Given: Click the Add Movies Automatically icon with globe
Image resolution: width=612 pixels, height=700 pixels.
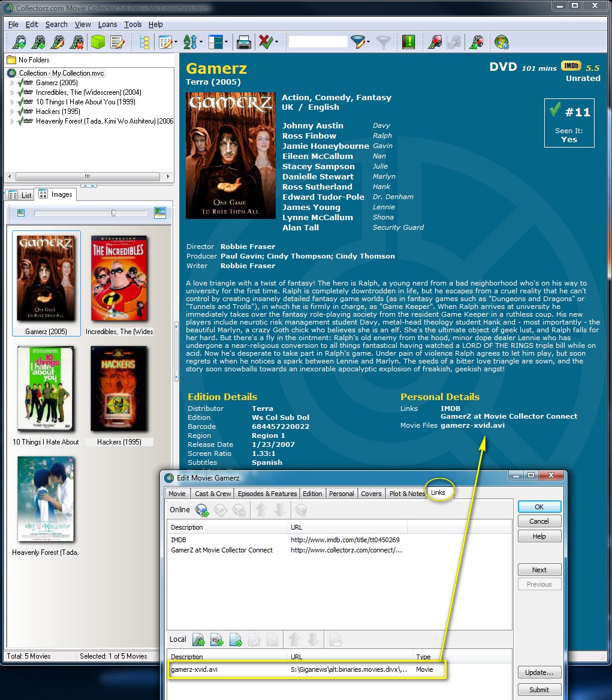Looking at the screenshot, I should pyautogui.click(x=19, y=42).
